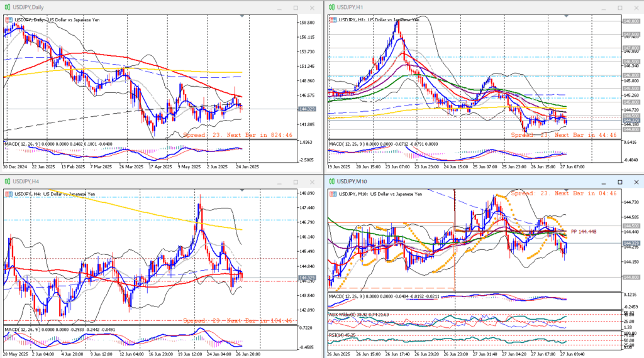
Task: Click the chart symbol icon inside the H4 chart
Action: [9, 194]
